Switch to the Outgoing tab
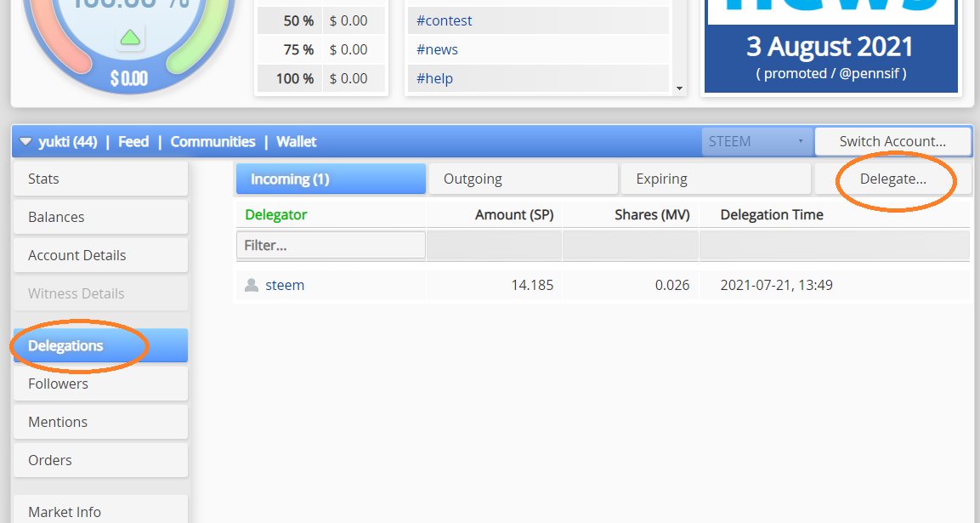This screenshot has height=523, width=980. coord(523,179)
